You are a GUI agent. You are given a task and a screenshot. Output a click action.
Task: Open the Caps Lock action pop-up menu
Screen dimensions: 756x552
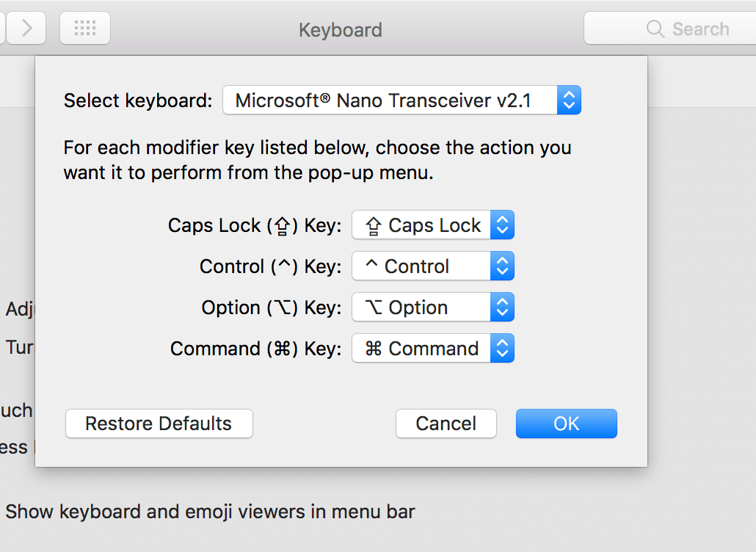coord(422,225)
